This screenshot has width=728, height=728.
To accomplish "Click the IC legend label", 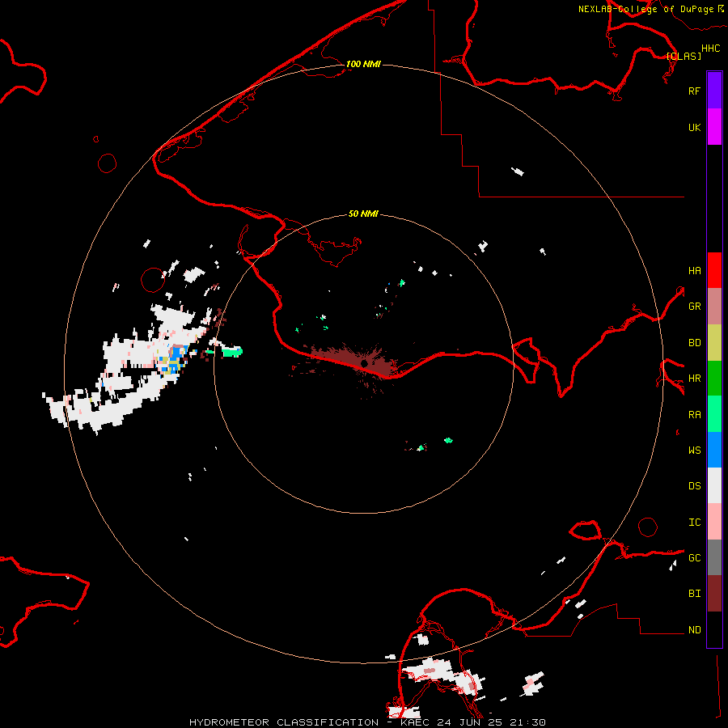I will [x=694, y=523].
